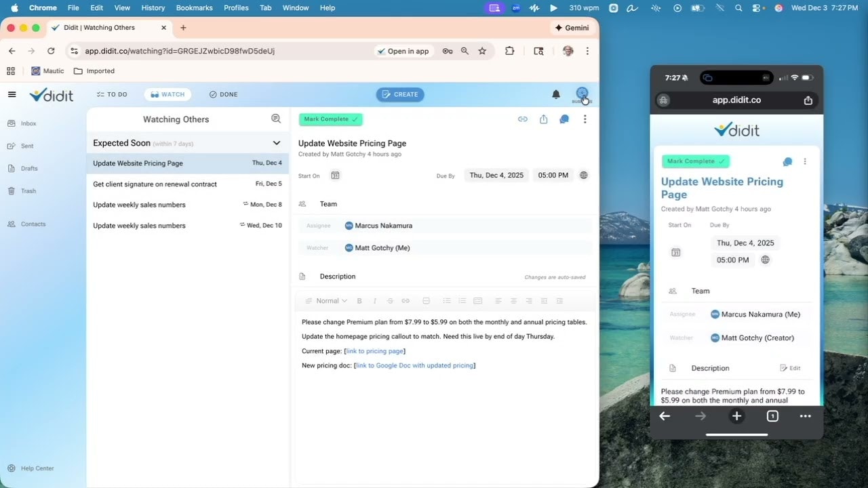
Task: Open phone browser tabs counter
Action: coord(772,416)
